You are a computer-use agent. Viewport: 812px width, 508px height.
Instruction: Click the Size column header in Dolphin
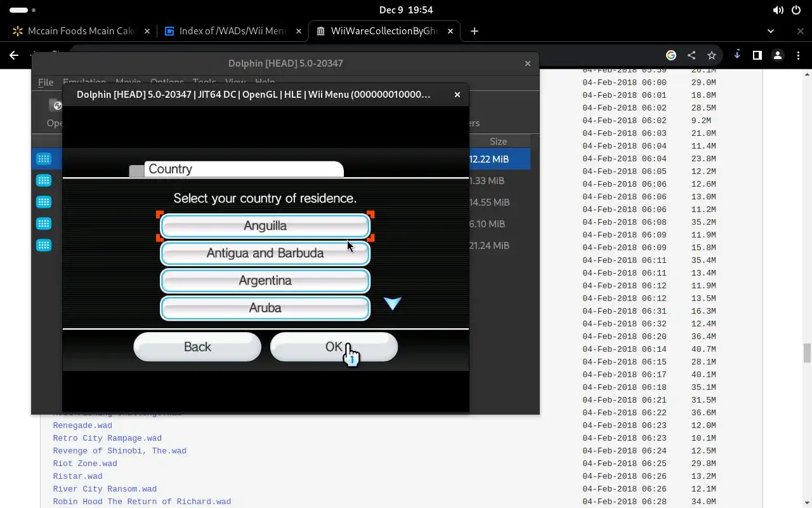(x=498, y=141)
